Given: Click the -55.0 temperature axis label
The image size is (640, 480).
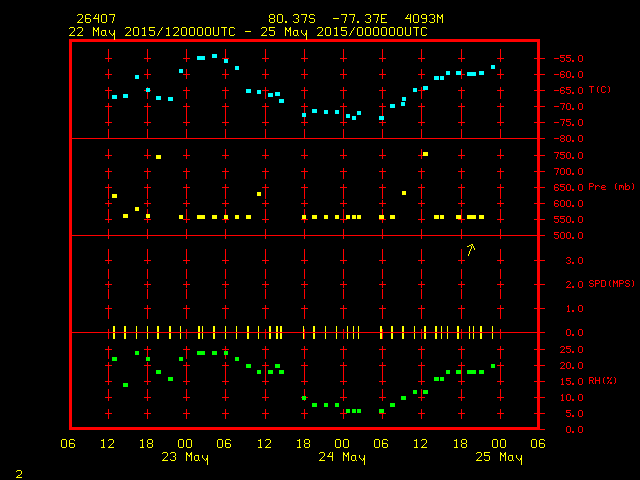Looking at the screenshot, I should pyautogui.click(x=569, y=58).
